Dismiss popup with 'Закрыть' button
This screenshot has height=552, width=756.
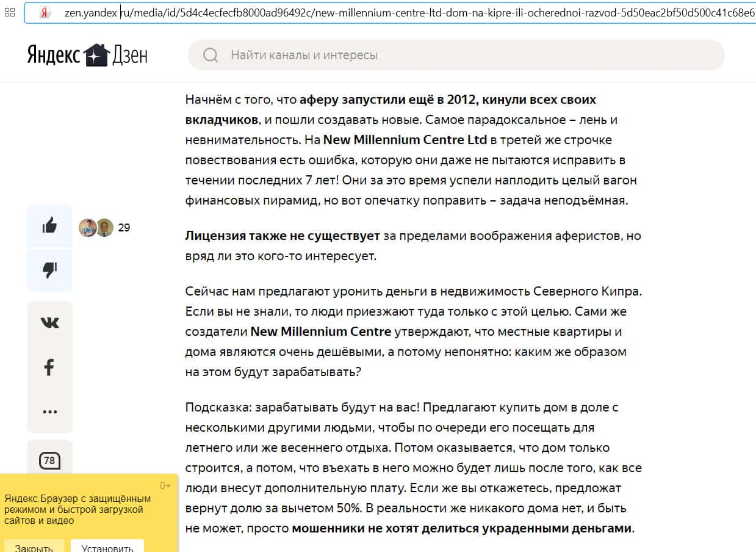pyautogui.click(x=34, y=547)
